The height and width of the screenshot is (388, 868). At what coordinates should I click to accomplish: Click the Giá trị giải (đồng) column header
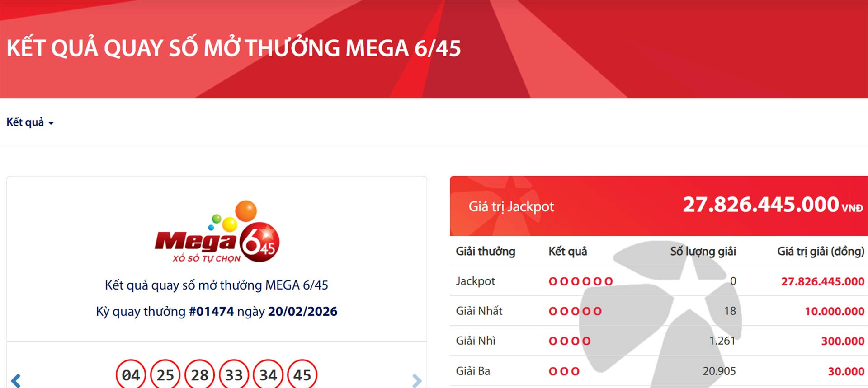coord(820,251)
